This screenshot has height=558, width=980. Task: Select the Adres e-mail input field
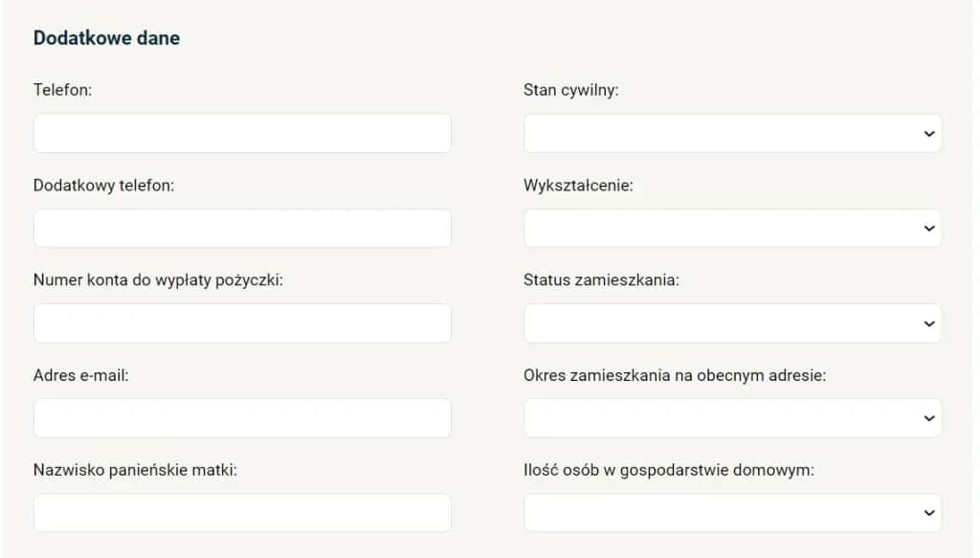pos(241,417)
